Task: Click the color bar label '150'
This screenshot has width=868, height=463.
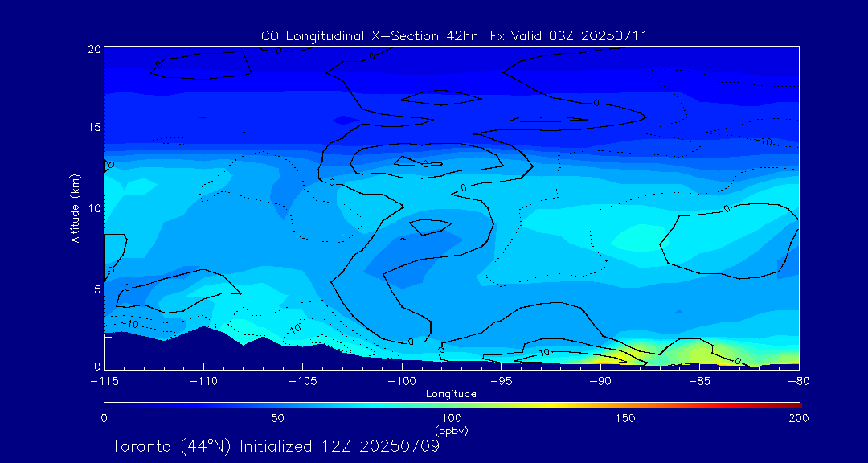Action: 625,418
